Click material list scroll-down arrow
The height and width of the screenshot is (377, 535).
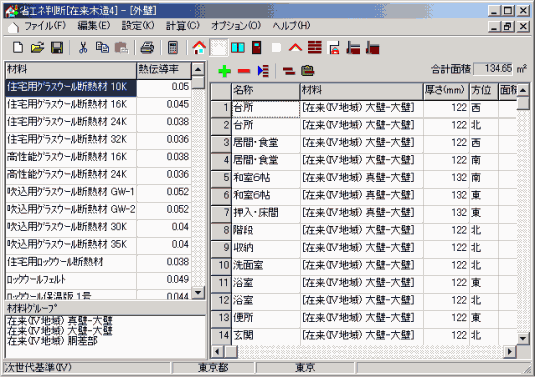[198, 292]
